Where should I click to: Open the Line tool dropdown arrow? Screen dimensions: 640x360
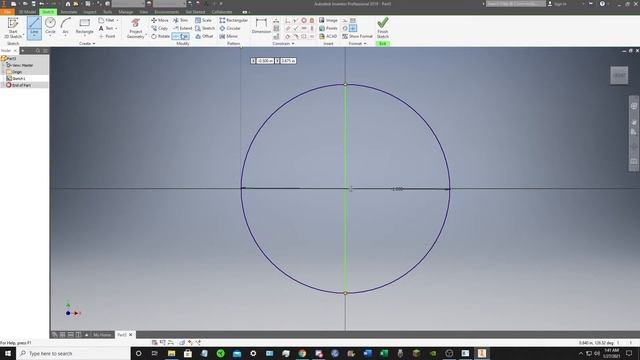coord(34,36)
